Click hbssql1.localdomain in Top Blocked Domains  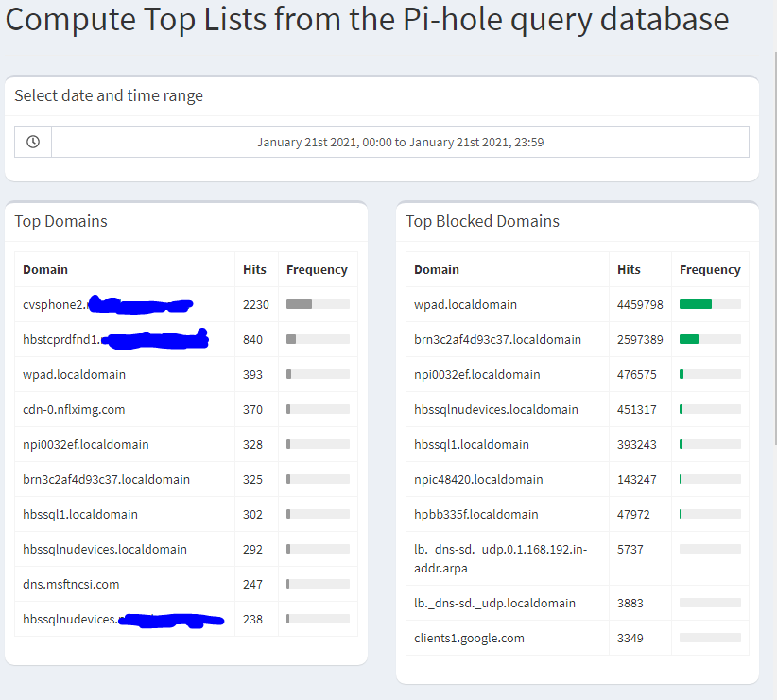coord(472,444)
